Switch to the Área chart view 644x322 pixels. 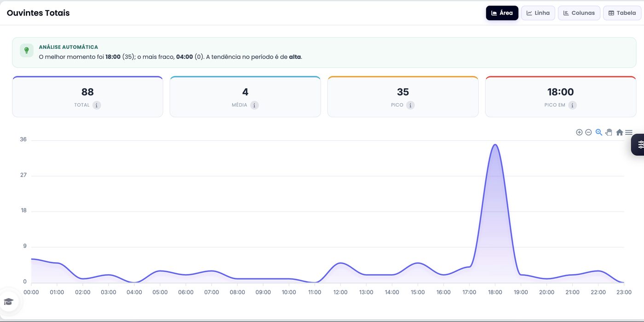[x=502, y=13]
